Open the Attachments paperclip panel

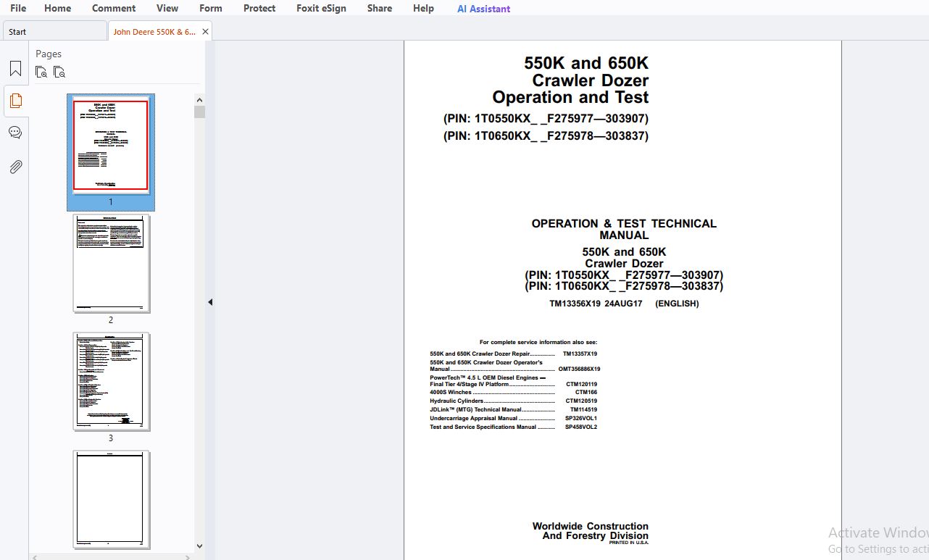pos(15,167)
